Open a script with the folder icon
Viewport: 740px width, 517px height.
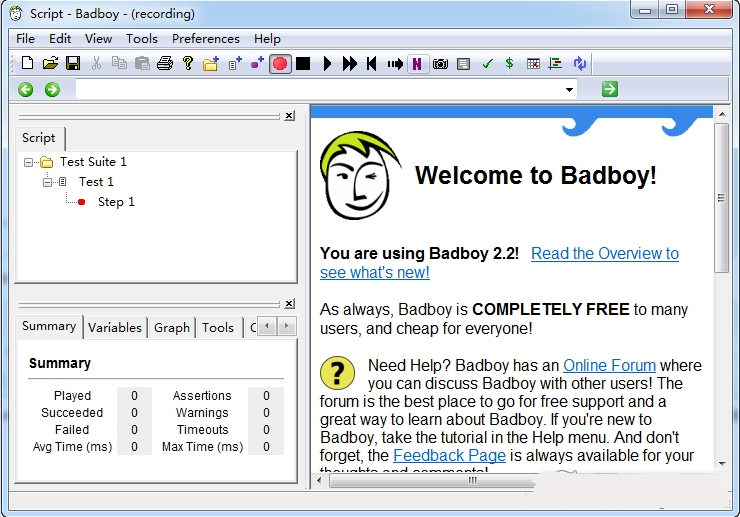[50, 63]
